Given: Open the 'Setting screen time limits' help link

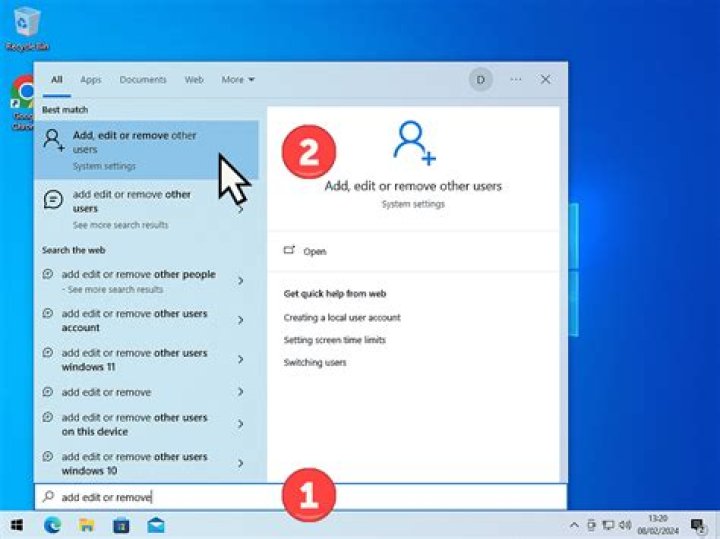Looking at the screenshot, I should (x=334, y=340).
